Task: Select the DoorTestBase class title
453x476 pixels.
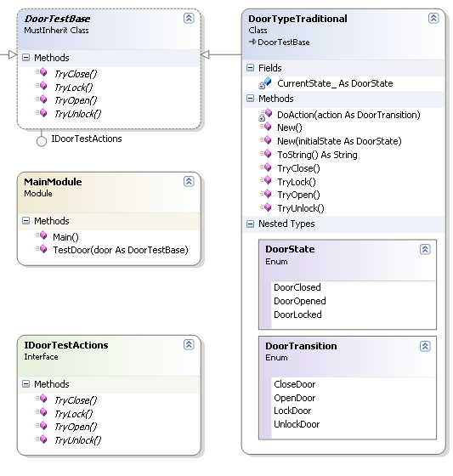Action: [x=57, y=19]
